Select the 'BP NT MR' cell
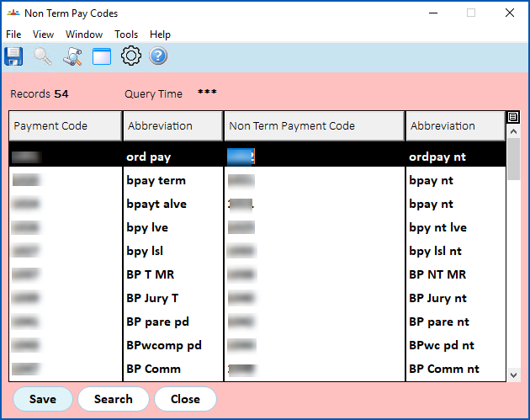Screen dimensions: 530x420 click(456, 274)
